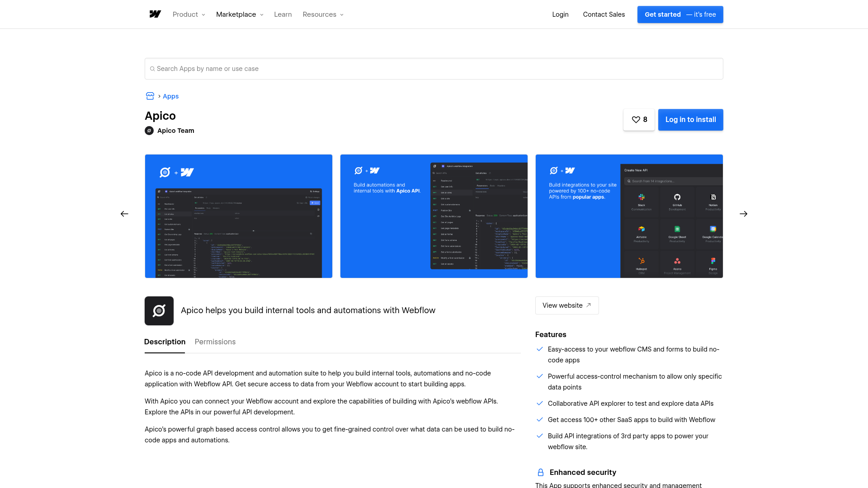Image resolution: width=868 pixels, height=488 pixels.
Task: Expand the Resources dropdown menu
Action: (x=323, y=14)
